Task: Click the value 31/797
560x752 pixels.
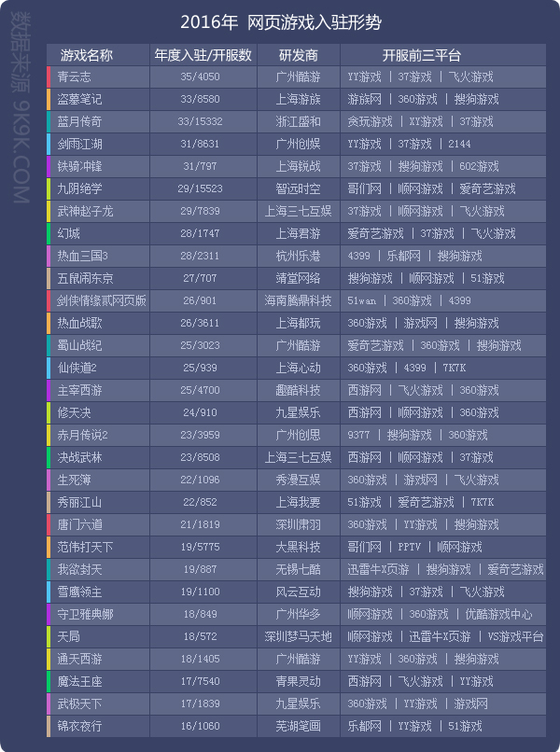Action: (x=200, y=166)
